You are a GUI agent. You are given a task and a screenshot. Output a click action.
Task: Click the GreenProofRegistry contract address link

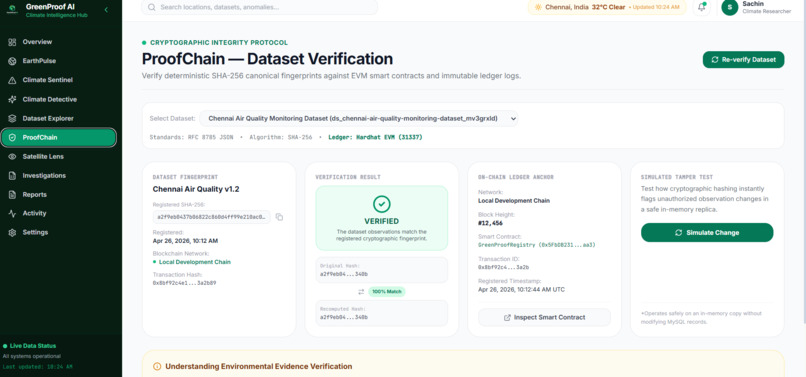point(537,245)
